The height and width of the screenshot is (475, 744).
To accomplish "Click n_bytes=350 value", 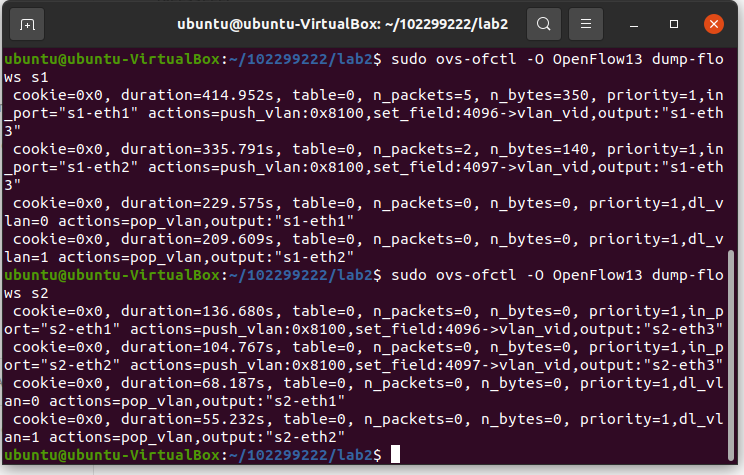I will point(539,95).
